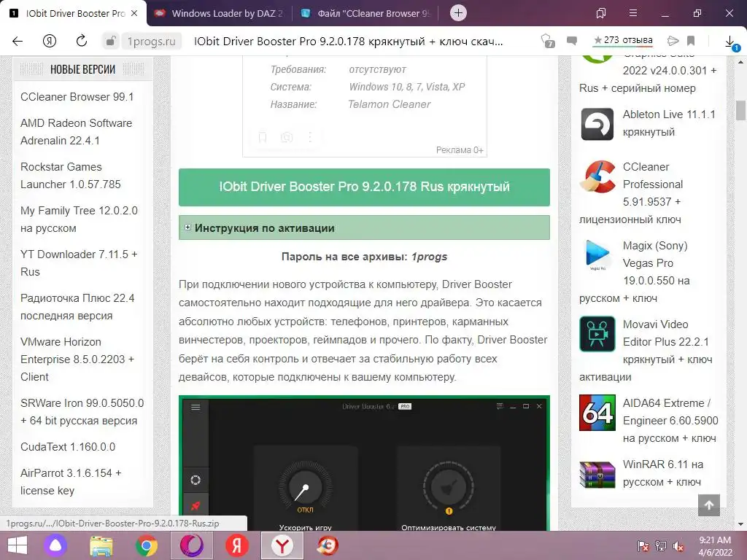The width and height of the screenshot is (747, 560).
Task: Launch Google Chrome from the taskbar
Action: [x=147, y=545]
